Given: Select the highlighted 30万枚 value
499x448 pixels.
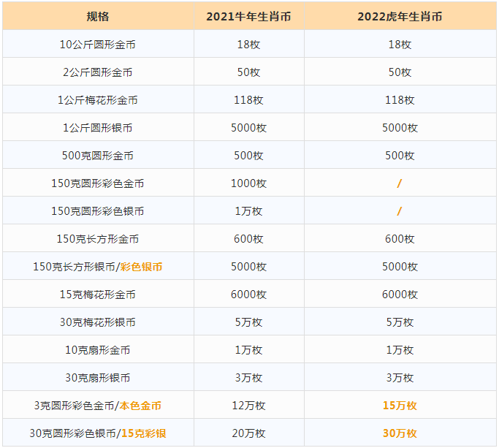Looking at the screenshot, I should pos(400,433).
